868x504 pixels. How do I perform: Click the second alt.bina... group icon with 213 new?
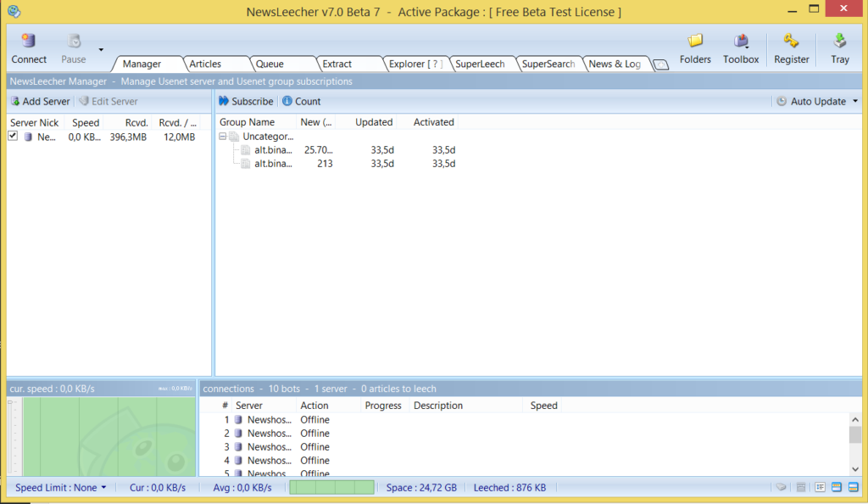(246, 164)
